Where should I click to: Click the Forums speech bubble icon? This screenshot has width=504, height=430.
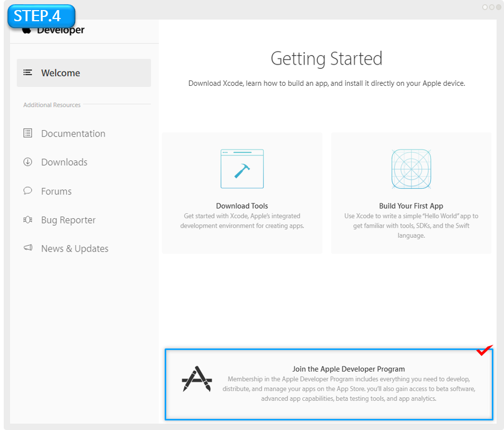pos(28,191)
